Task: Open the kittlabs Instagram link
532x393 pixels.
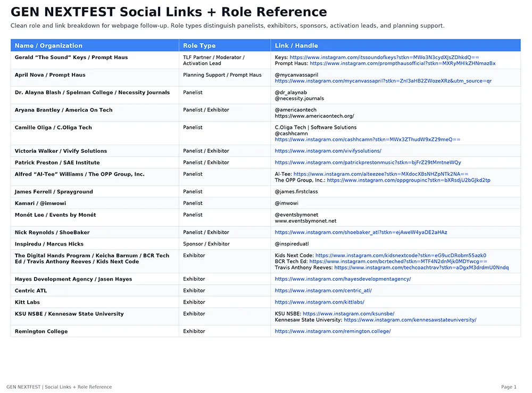Action: coord(320,302)
